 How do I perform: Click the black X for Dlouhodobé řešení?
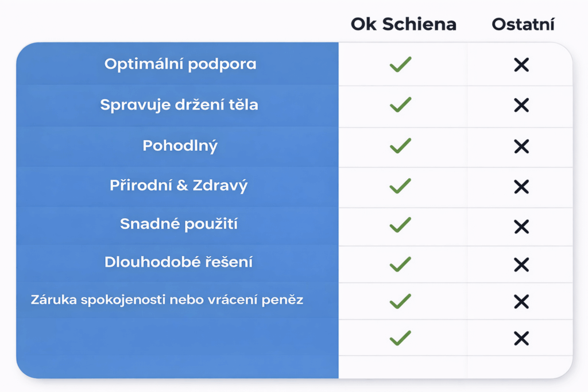(521, 265)
